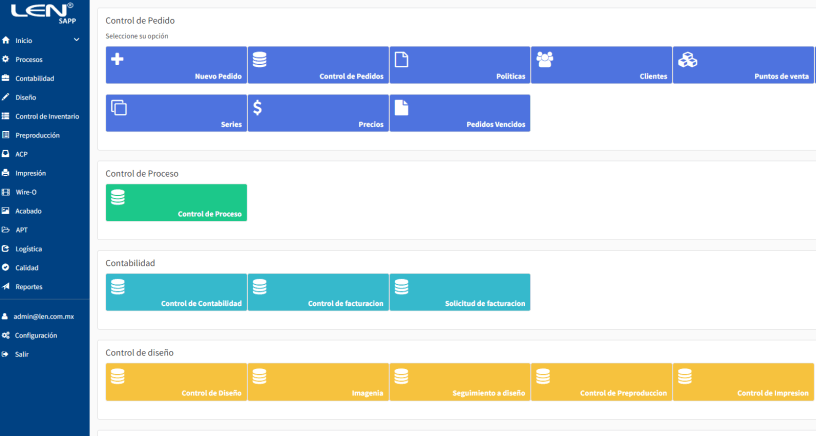Screen dimensions: 816x436
Task: Click the database icon on Control de Proceso
Action: click(x=117, y=197)
